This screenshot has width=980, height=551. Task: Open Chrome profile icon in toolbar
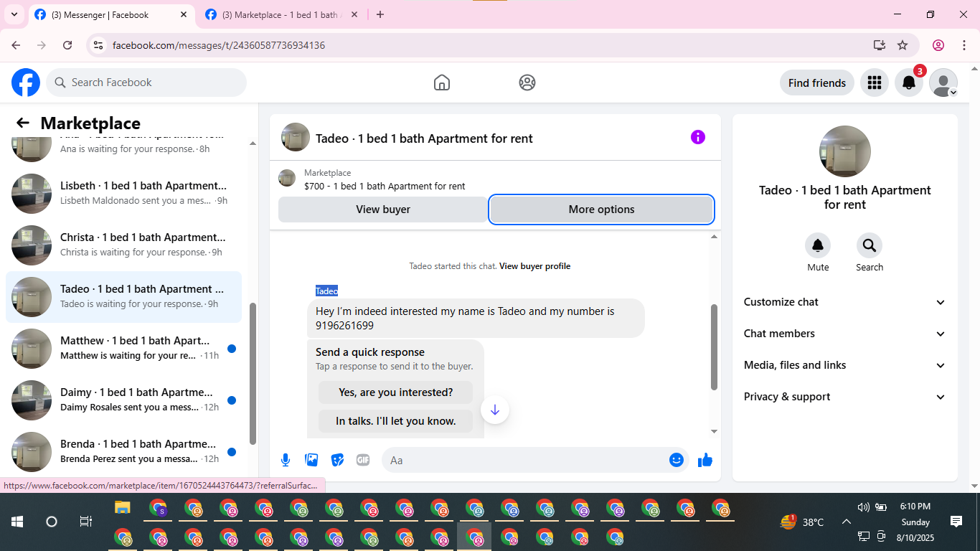[938, 45]
